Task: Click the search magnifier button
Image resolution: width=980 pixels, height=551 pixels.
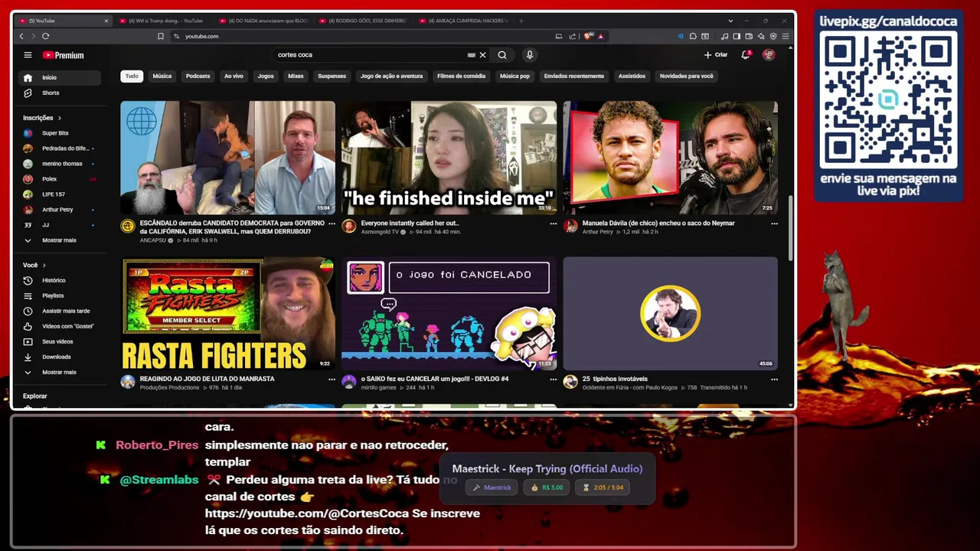Action: (502, 55)
